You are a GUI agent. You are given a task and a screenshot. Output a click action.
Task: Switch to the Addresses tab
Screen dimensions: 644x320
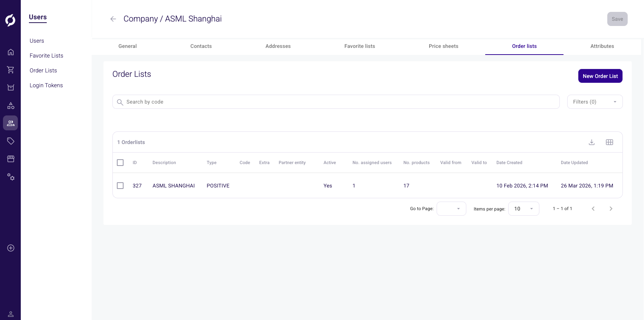coord(278,46)
